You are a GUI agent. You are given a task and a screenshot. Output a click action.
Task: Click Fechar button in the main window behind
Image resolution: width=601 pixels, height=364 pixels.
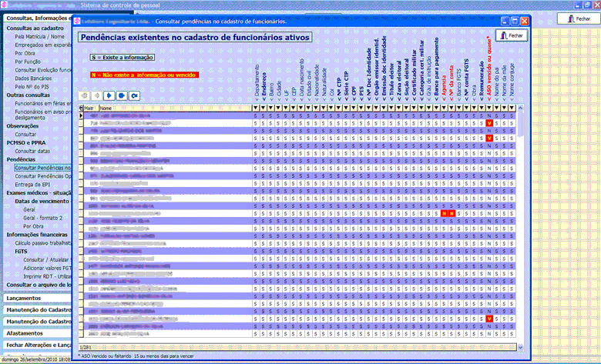(579, 18)
